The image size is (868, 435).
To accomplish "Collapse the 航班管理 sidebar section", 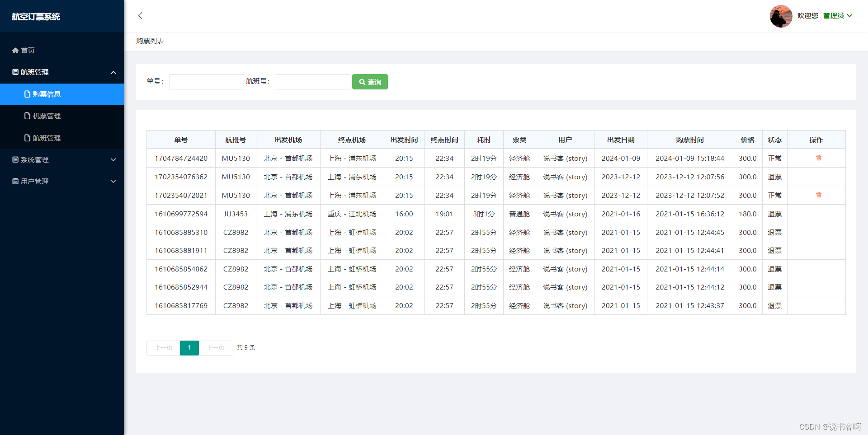I will point(62,72).
